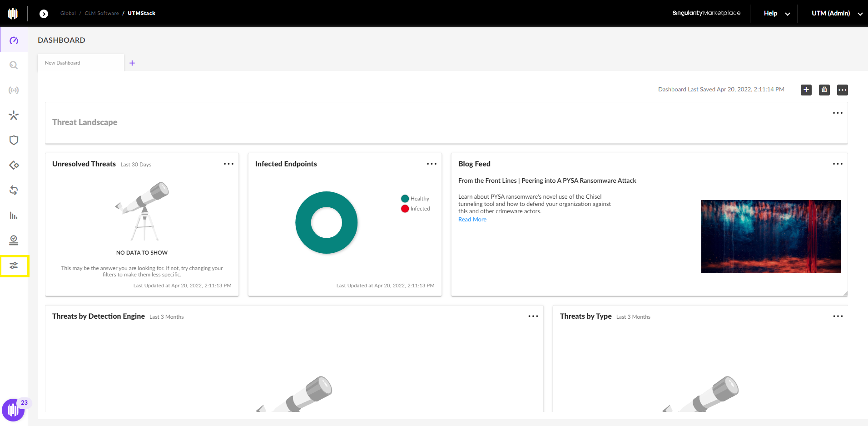Screen dimensions: 868x426
Task: Open Threats by Detection Engine options menu
Action: [x=533, y=316]
